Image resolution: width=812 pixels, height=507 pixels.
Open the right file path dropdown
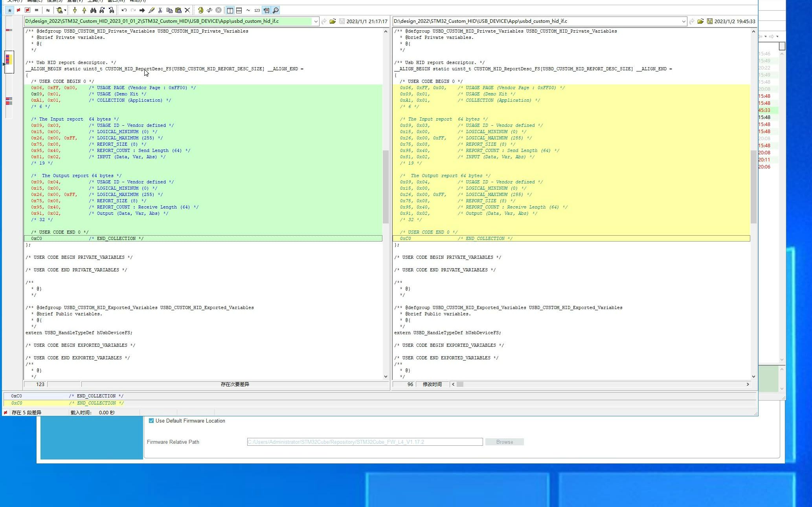click(x=684, y=21)
